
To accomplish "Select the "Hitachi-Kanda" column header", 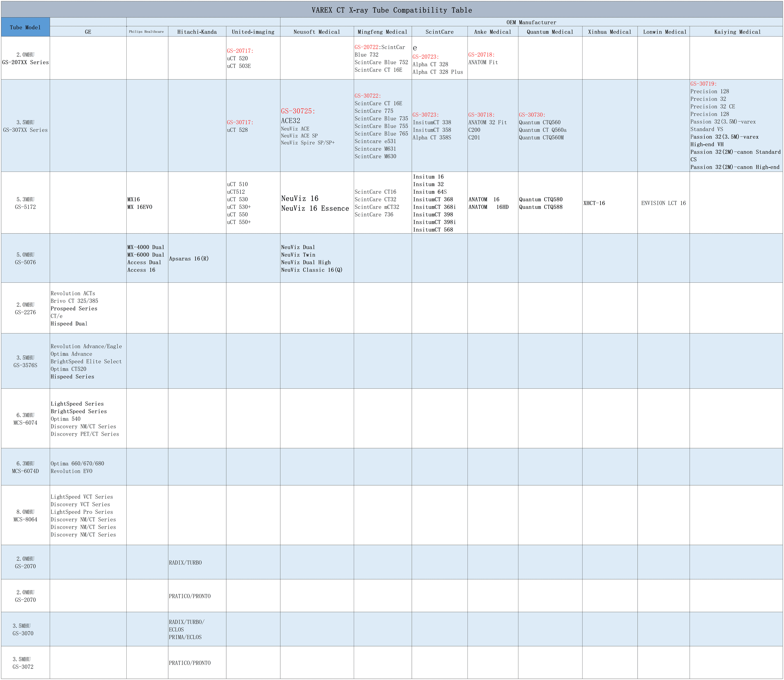I will coord(197,32).
